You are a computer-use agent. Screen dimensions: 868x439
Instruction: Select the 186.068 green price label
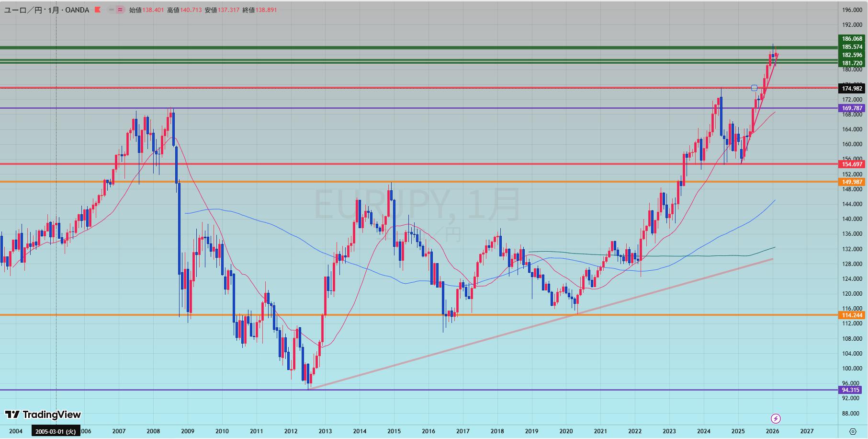(x=852, y=39)
